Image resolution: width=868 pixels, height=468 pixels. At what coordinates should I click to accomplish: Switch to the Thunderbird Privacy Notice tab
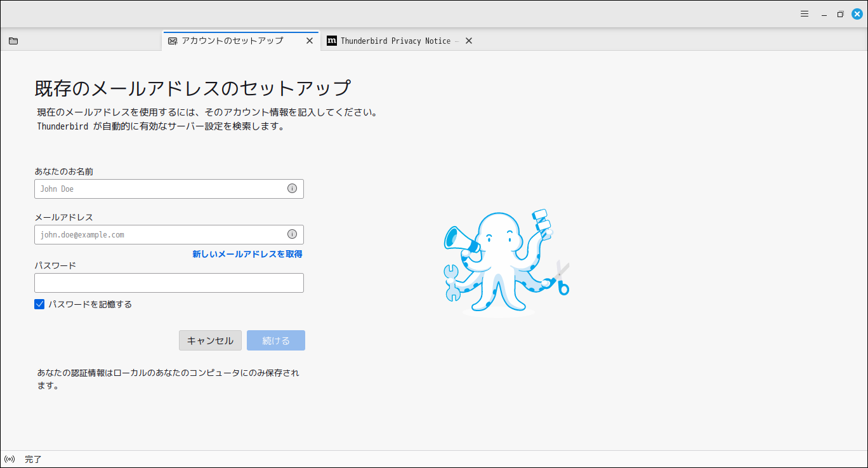(x=400, y=41)
